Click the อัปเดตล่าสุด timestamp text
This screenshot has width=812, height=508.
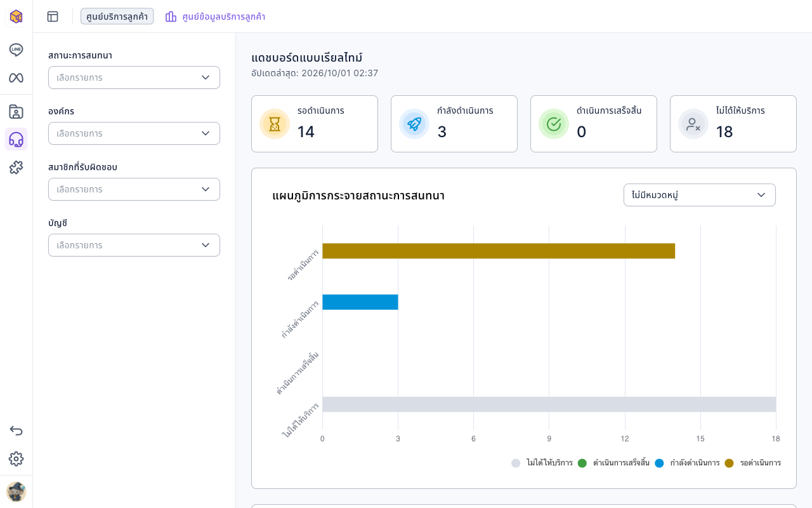(x=315, y=73)
